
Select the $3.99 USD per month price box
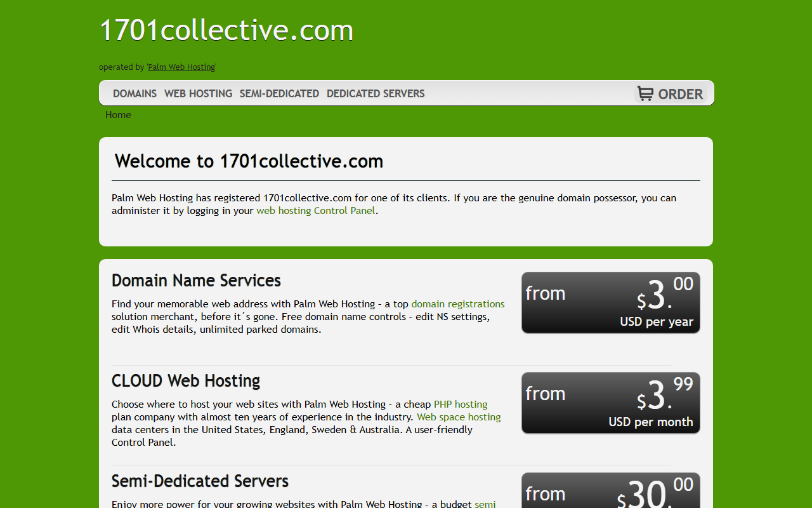coord(611,403)
